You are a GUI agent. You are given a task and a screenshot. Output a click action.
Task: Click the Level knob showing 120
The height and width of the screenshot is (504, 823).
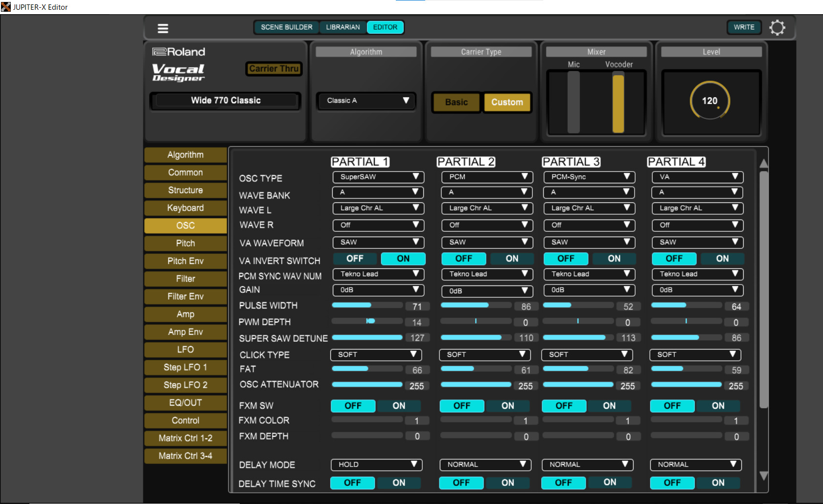coord(710,101)
